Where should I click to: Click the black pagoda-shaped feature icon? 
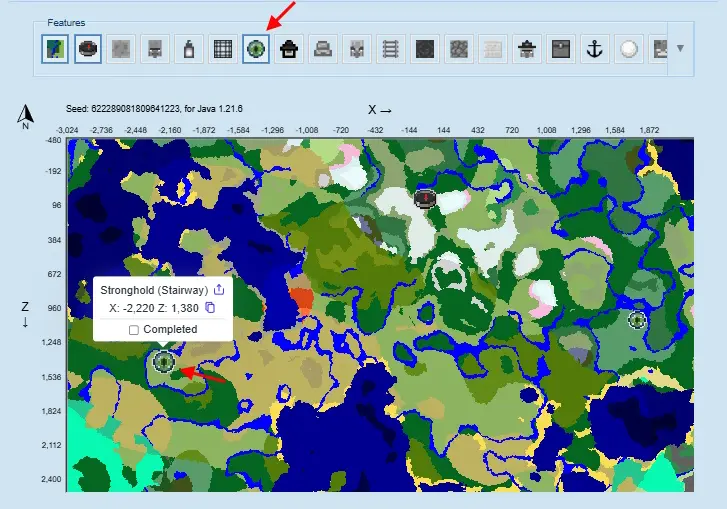290,49
